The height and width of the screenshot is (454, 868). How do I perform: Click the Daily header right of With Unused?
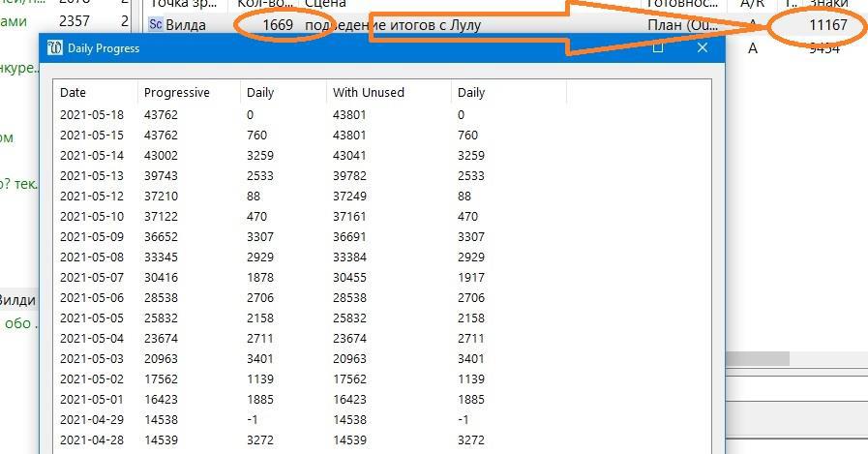[471, 93]
